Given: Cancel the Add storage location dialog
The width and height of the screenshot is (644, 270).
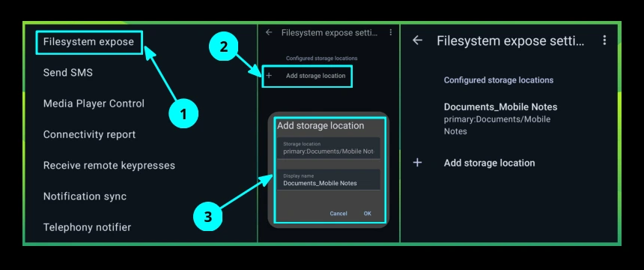Looking at the screenshot, I should click(338, 214).
